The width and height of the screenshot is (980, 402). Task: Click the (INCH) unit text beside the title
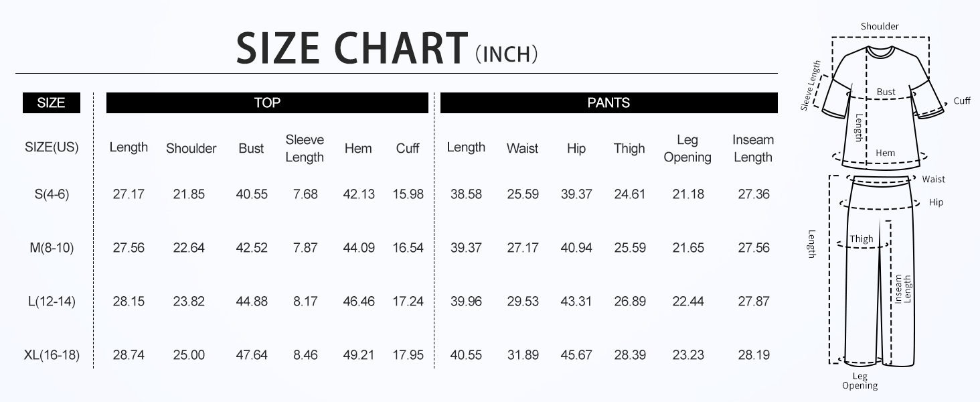(506, 53)
